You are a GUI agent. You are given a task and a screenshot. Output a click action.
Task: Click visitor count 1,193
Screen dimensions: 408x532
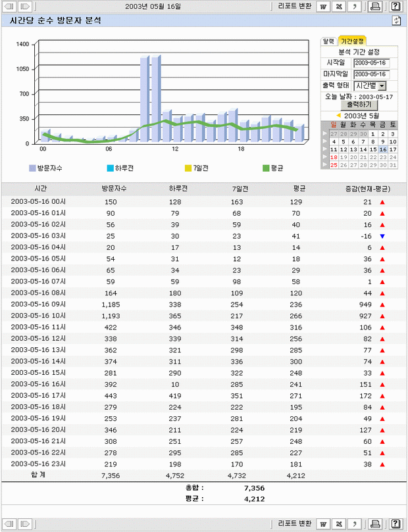coord(111,316)
